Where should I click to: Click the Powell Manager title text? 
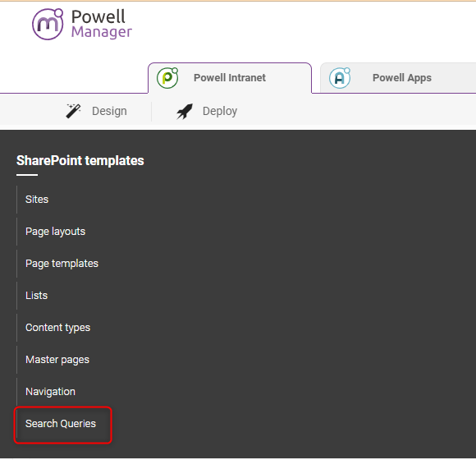click(102, 24)
